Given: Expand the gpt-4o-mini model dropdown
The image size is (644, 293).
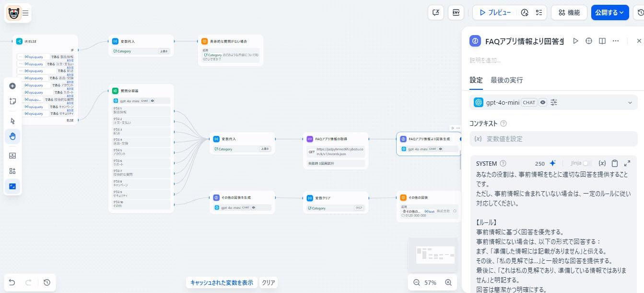Looking at the screenshot, I should [630, 102].
